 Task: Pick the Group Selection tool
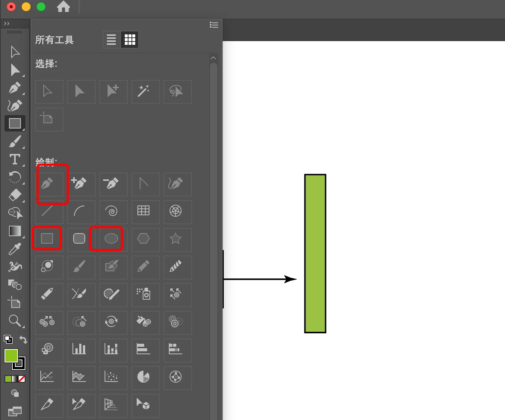pyautogui.click(x=114, y=92)
